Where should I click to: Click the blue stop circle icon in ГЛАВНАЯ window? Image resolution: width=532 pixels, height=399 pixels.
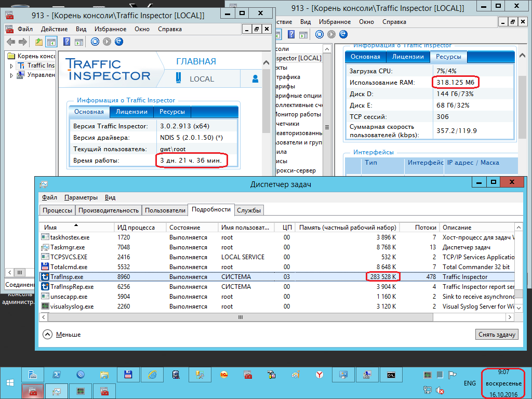point(95,42)
